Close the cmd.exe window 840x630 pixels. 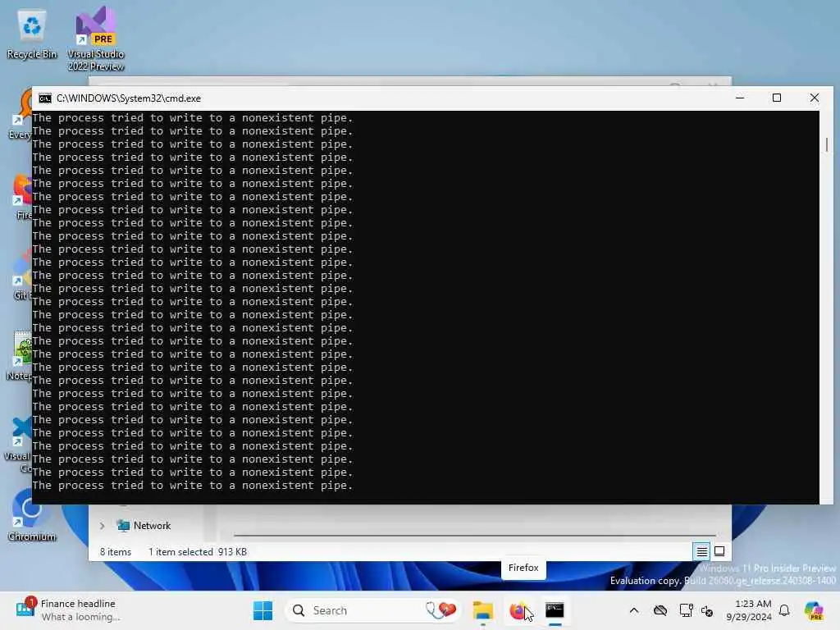tap(815, 98)
